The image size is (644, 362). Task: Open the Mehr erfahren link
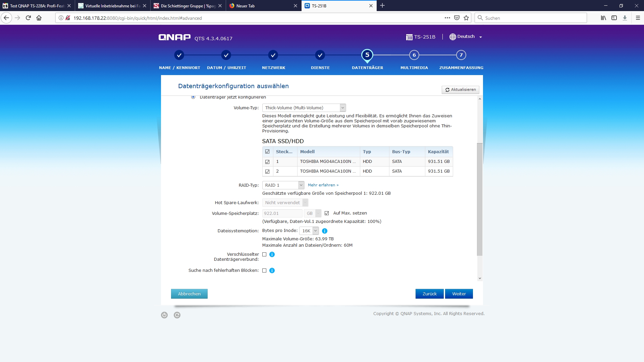tap(323, 185)
